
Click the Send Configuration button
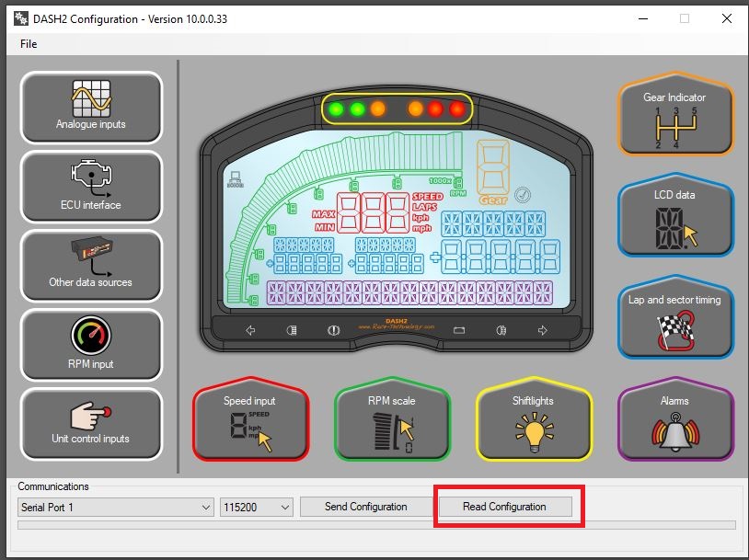coord(365,507)
